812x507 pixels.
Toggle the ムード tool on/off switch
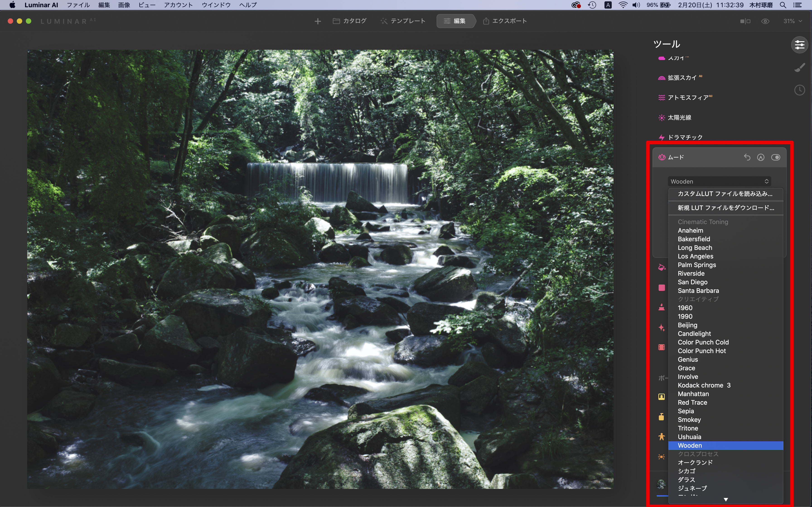tap(776, 157)
